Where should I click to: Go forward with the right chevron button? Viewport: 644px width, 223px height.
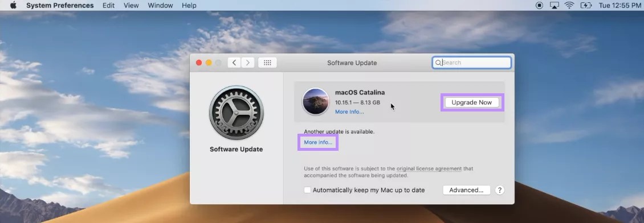pyautogui.click(x=247, y=63)
